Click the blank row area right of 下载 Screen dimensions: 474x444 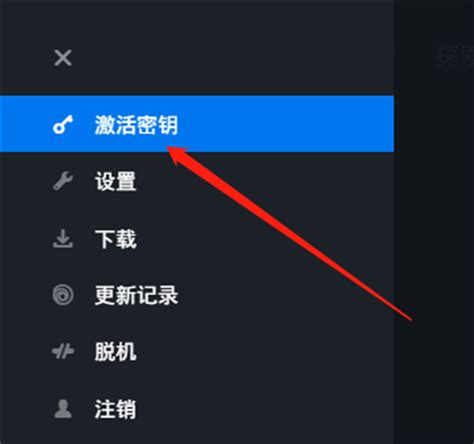point(267,238)
